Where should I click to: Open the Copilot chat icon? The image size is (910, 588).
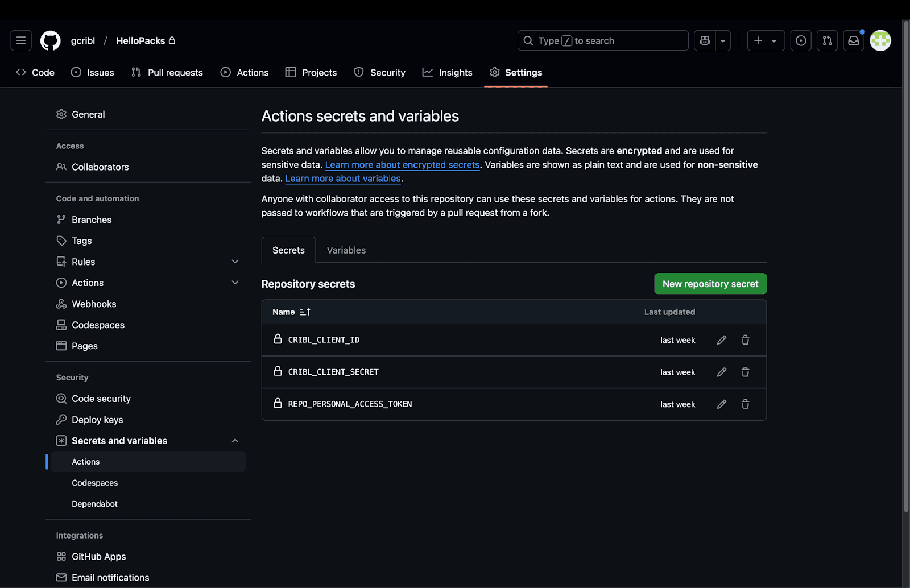(705, 40)
